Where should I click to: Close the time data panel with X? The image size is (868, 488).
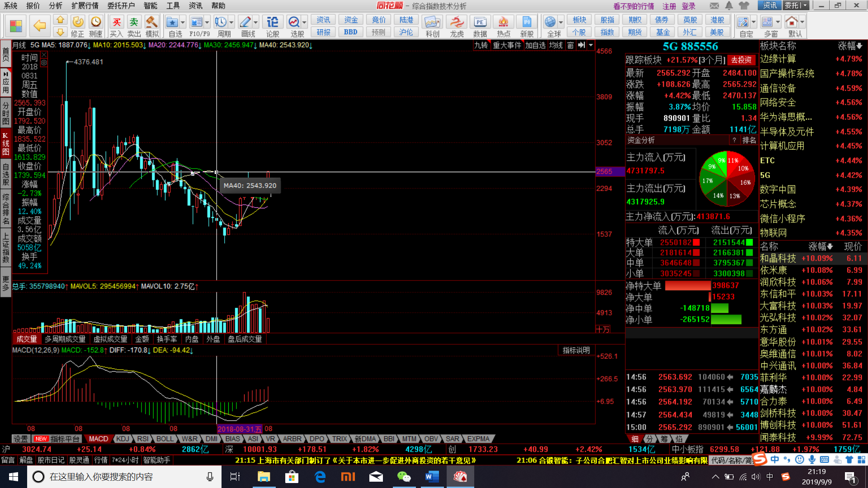pos(44,55)
